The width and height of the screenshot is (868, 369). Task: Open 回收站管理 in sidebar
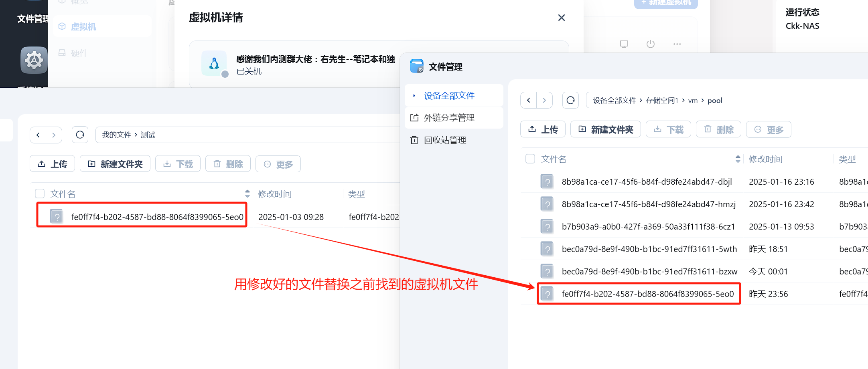pyautogui.click(x=445, y=140)
